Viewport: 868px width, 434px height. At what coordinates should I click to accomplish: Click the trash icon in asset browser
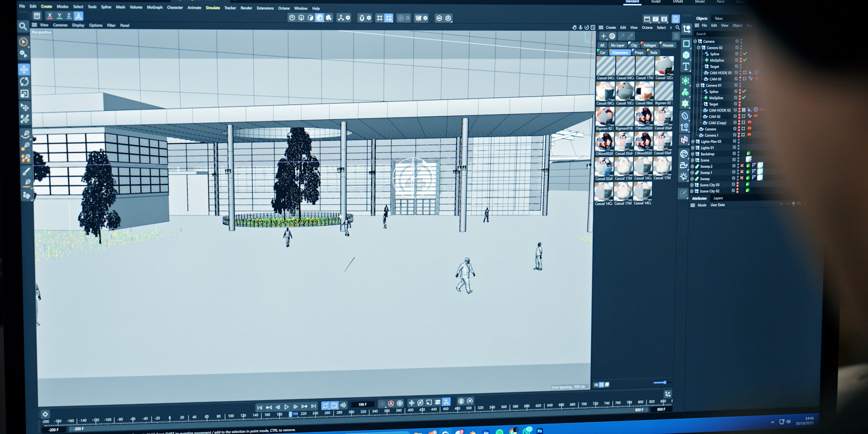point(676,36)
